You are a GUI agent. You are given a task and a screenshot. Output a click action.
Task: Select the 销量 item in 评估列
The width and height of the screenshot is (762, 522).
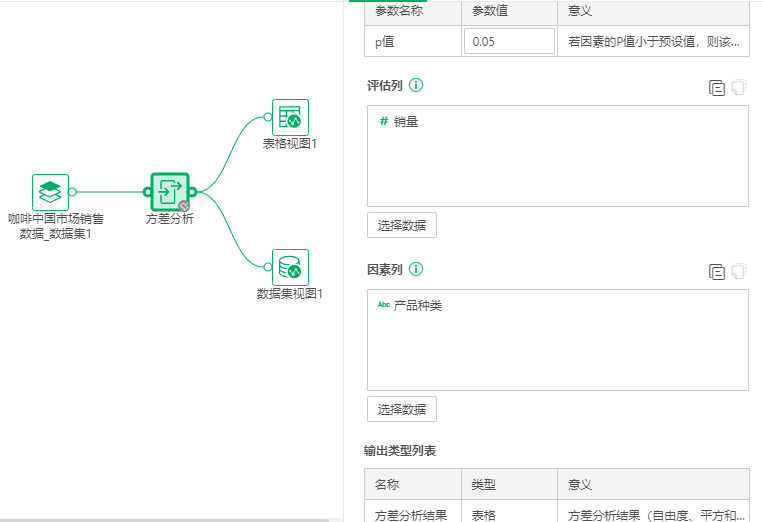pyautogui.click(x=406, y=121)
